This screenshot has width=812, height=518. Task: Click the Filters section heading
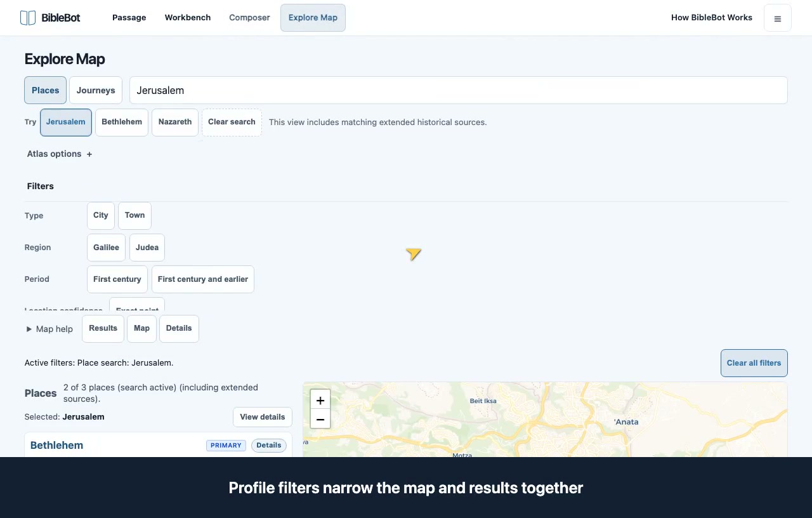coord(41,186)
